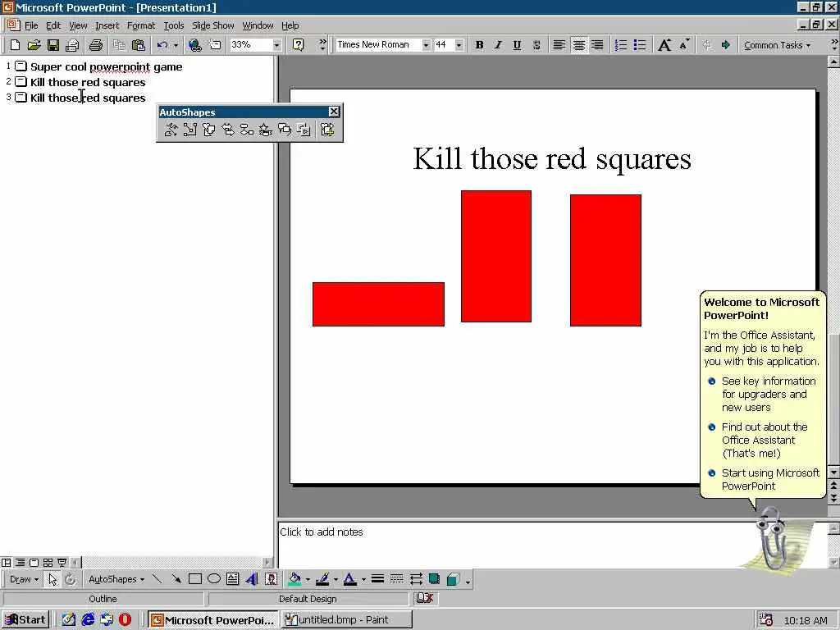Viewport: 840px width, 630px height.
Task: Toggle Text Shadow formatting
Action: coord(536,45)
